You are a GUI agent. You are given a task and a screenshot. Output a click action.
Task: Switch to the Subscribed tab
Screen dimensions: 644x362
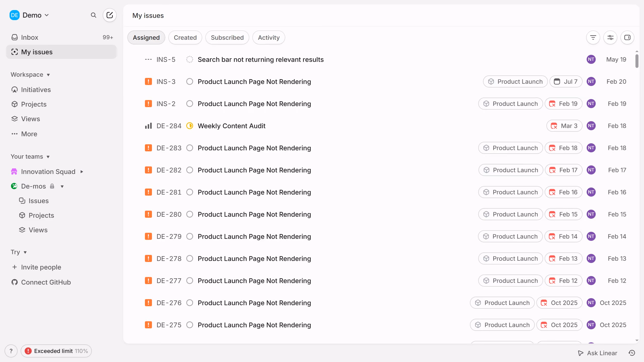click(227, 37)
